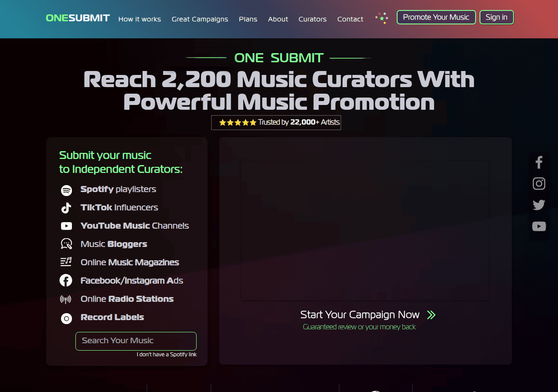
Task: Click the Record Labels disc icon
Action: (66, 318)
